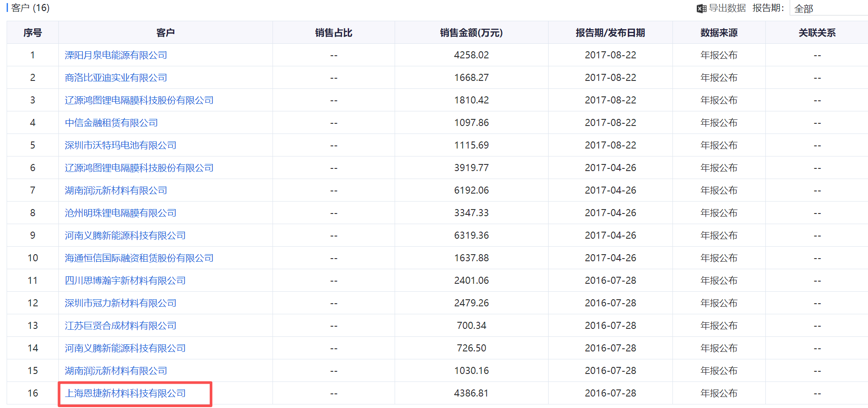The width and height of the screenshot is (868, 408).
Task: Click the 销售金额(万元) column header
Action: 471,33
